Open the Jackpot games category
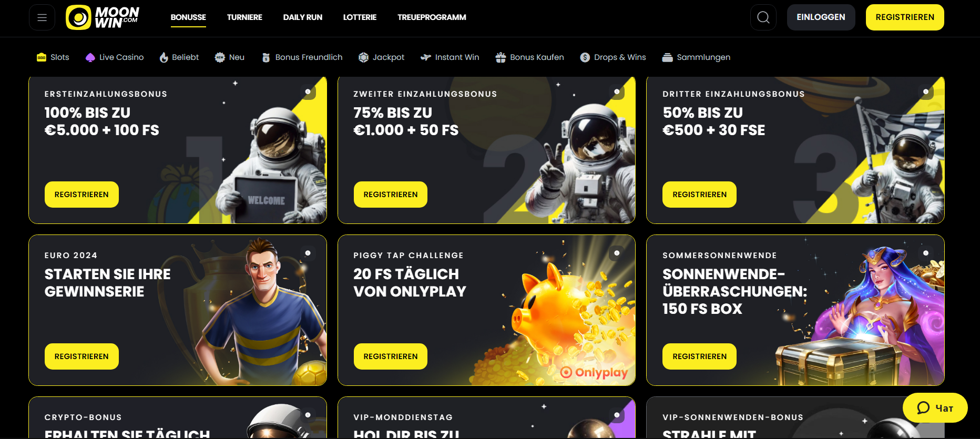This screenshot has height=439, width=980. click(381, 57)
